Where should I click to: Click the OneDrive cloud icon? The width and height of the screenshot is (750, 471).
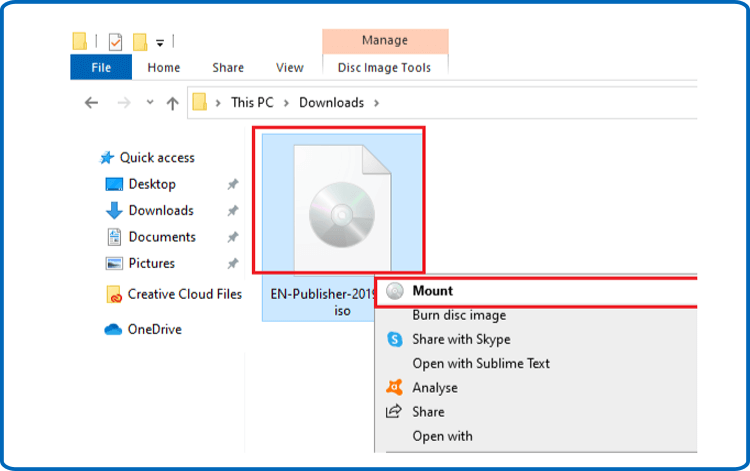[113, 329]
